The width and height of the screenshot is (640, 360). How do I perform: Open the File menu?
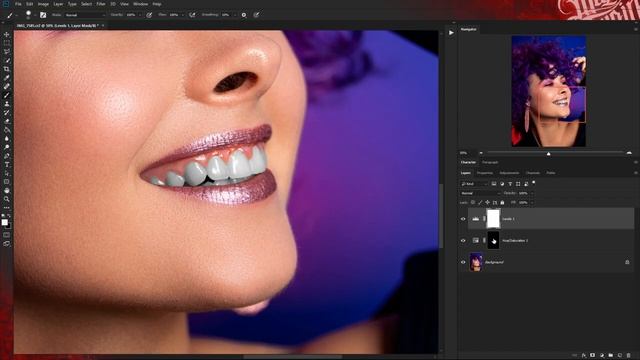click(18, 4)
